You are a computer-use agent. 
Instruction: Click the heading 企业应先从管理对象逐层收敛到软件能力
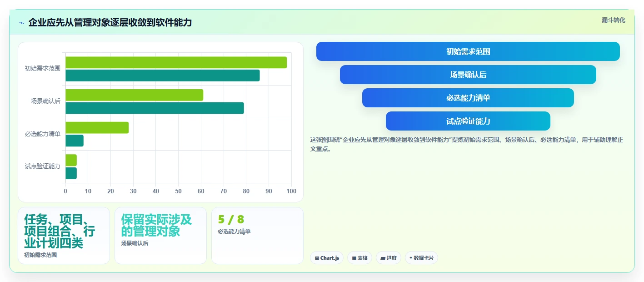coord(110,22)
